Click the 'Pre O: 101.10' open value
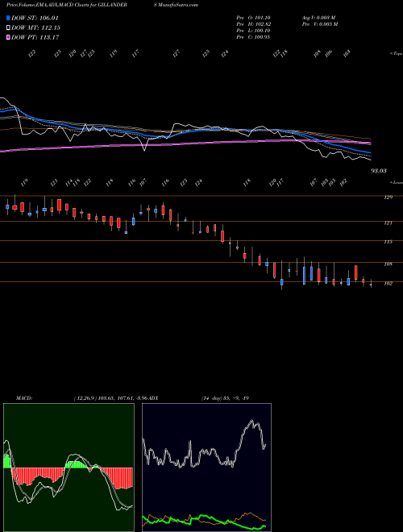 (253, 18)
